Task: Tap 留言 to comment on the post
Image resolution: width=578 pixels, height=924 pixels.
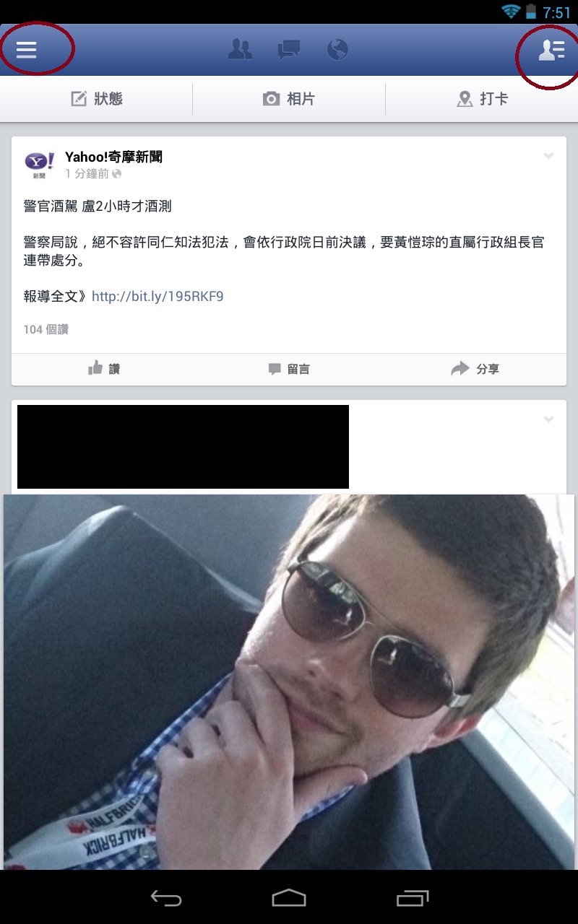Action: pyautogui.click(x=289, y=369)
